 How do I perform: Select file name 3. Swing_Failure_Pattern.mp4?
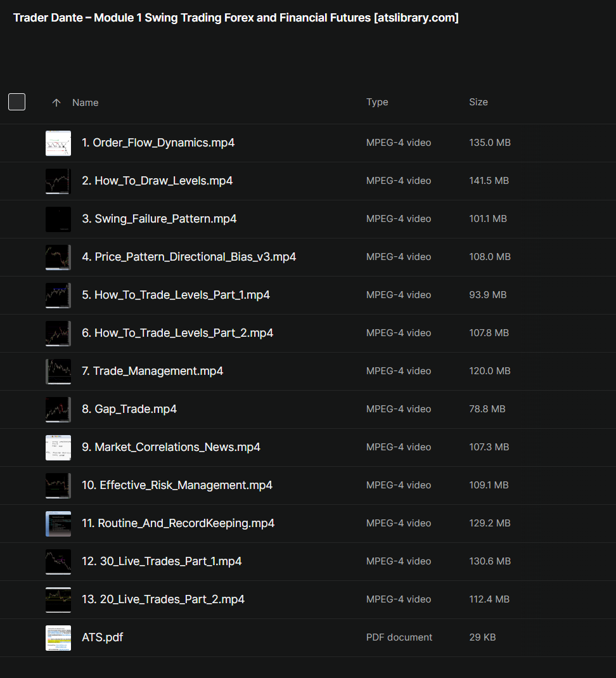pyautogui.click(x=160, y=219)
